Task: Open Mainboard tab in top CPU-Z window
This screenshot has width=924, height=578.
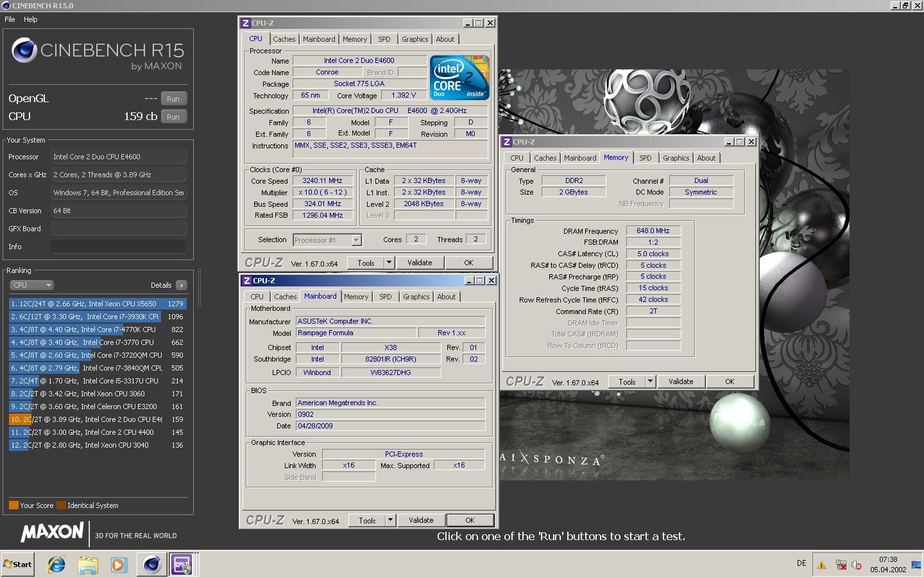Action: [x=319, y=39]
